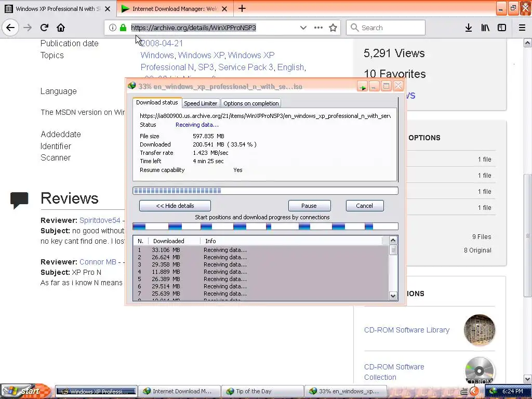The image size is (532, 399).
Task: Click the IDM tray icon near the clock
Action: coord(493,391)
